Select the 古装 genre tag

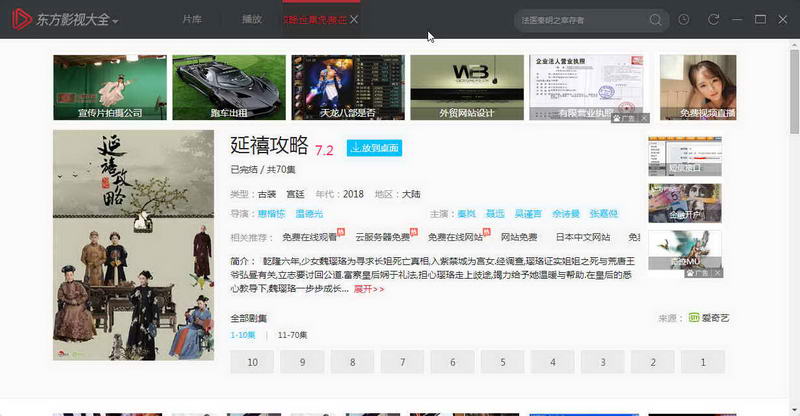[267, 194]
